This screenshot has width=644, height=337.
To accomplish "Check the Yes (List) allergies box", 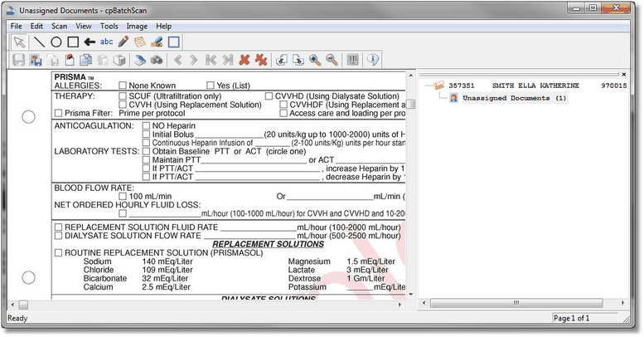I will (x=211, y=85).
